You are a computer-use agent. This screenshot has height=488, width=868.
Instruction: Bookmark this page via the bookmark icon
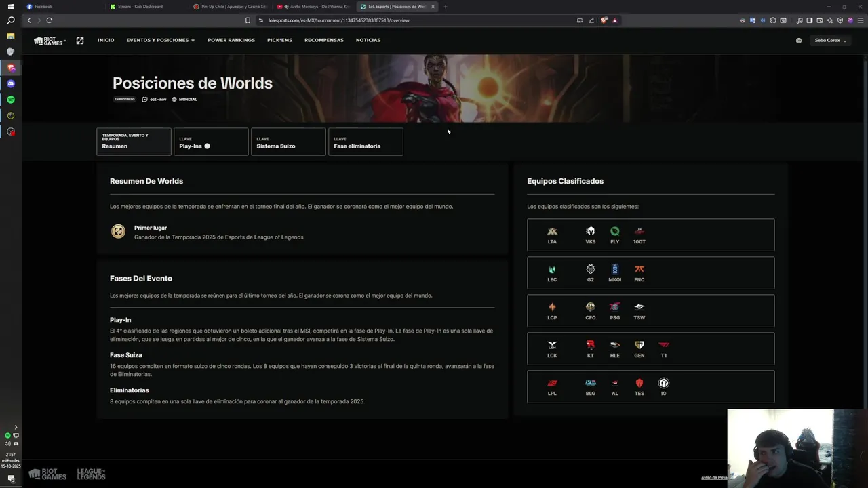(x=248, y=20)
